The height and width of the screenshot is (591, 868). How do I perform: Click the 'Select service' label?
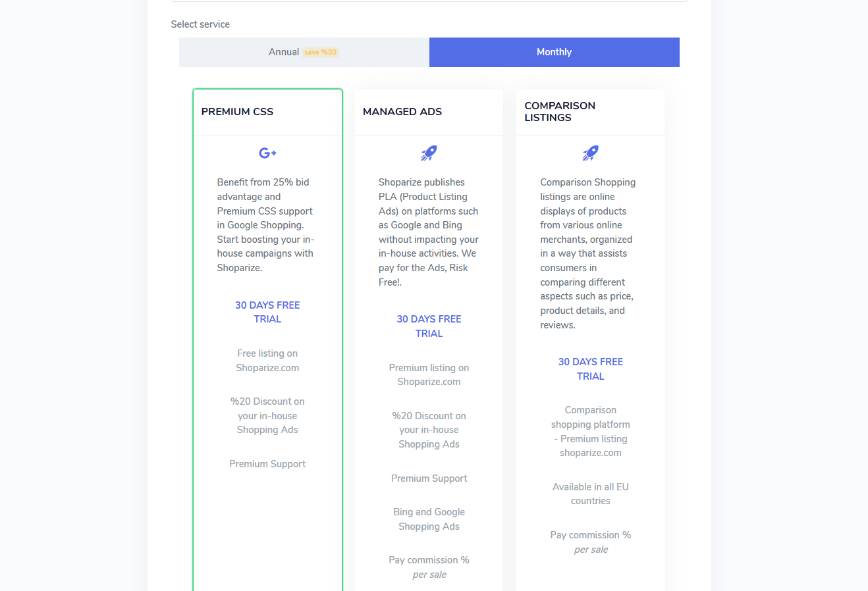click(200, 24)
